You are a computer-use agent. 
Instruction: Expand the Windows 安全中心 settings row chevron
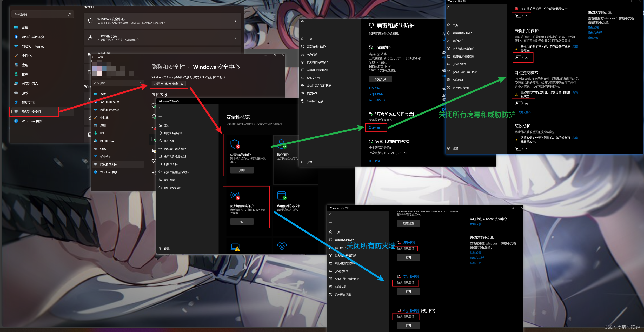tap(235, 21)
